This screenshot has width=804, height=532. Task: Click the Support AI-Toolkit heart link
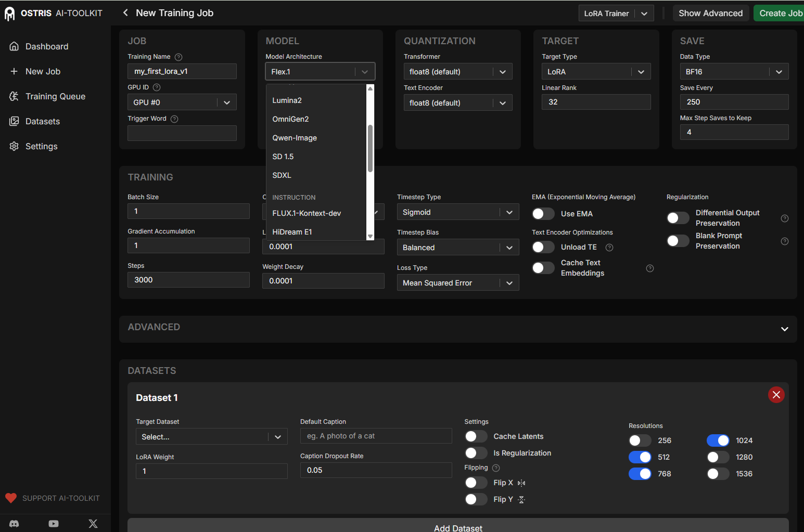click(x=52, y=498)
